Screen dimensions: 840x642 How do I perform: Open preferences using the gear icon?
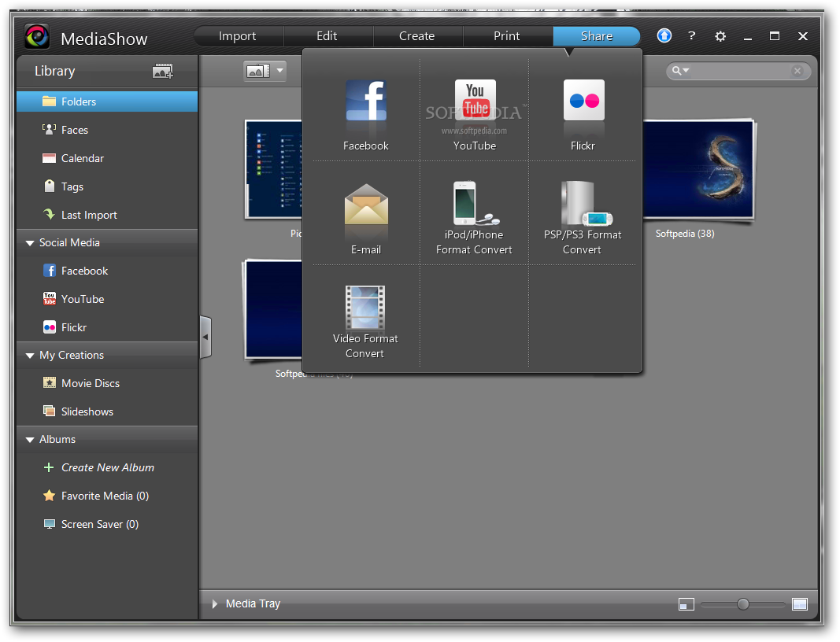720,36
